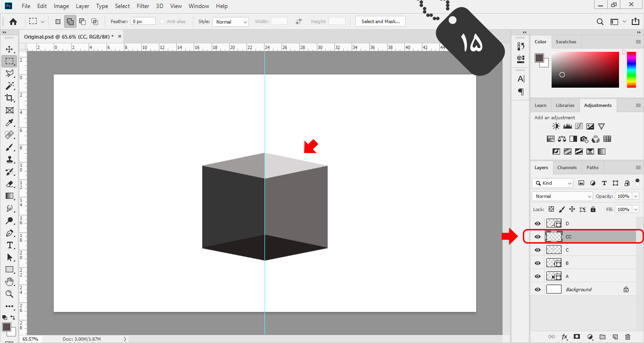644x343 pixels.
Task: Select the Rectangle shape tool
Action: 9,269
